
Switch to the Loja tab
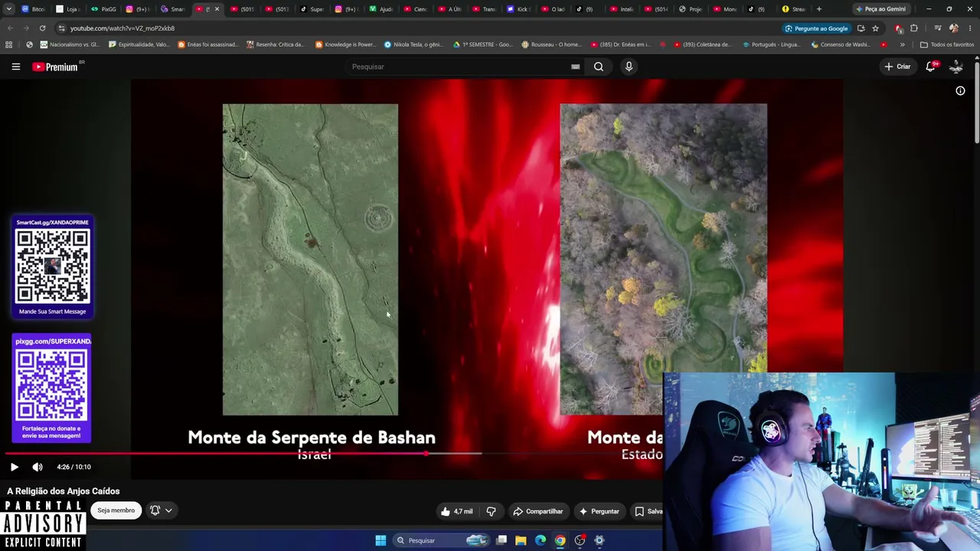click(x=68, y=9)
